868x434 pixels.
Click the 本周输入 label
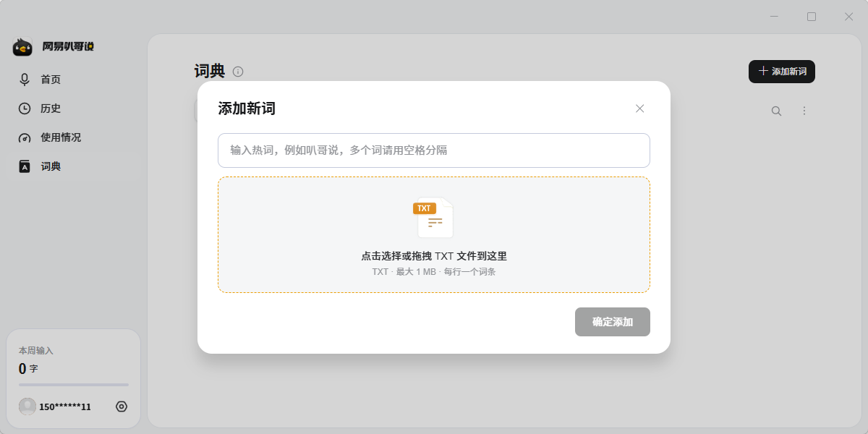(x=36, y=351)
